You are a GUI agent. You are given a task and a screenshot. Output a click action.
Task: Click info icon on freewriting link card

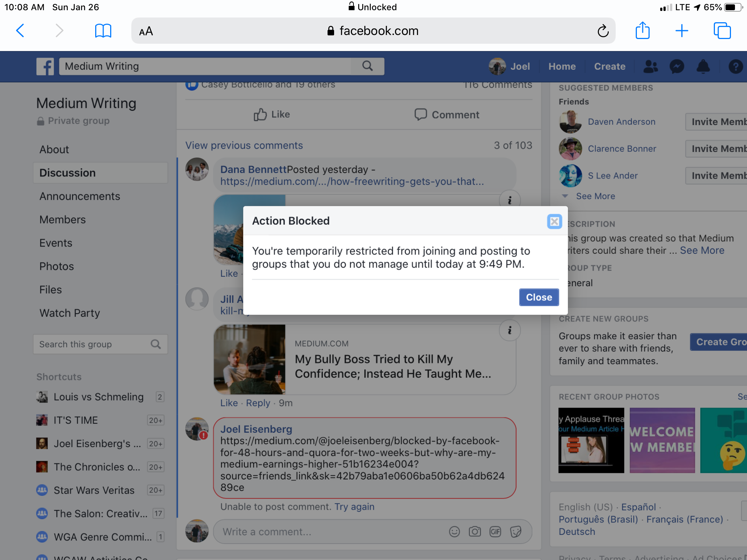point(510,199)
